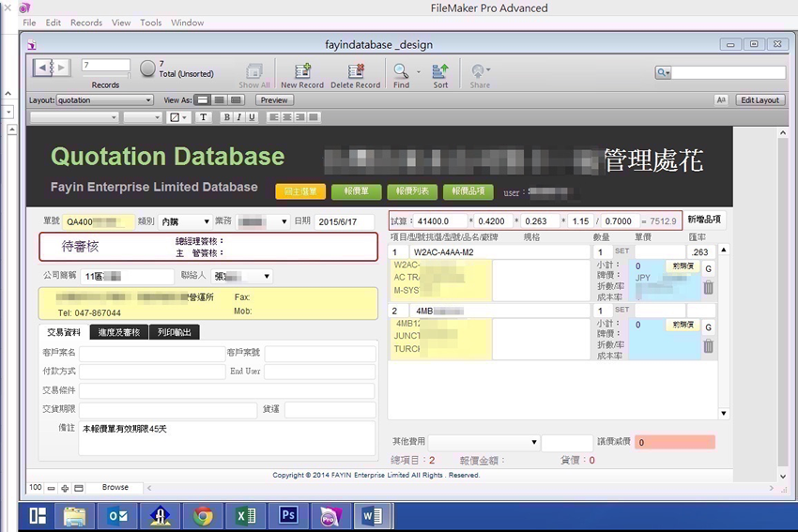This screenshot has width=798, height=532.
Task: Click the Sort records icon
Action: click(x=440, y=72)
